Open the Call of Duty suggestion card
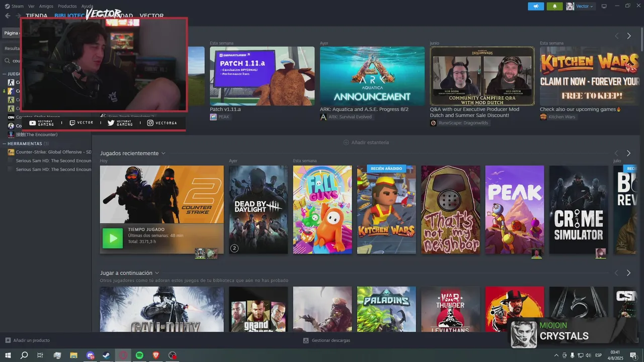Image resolution: width=644 pixels, height=362 pixels. coord(162,309)
